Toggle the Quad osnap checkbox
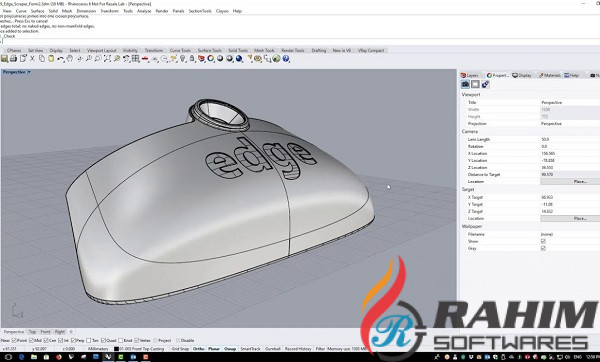The height and width of the screenshot is (362, 600). pos(103,340)
